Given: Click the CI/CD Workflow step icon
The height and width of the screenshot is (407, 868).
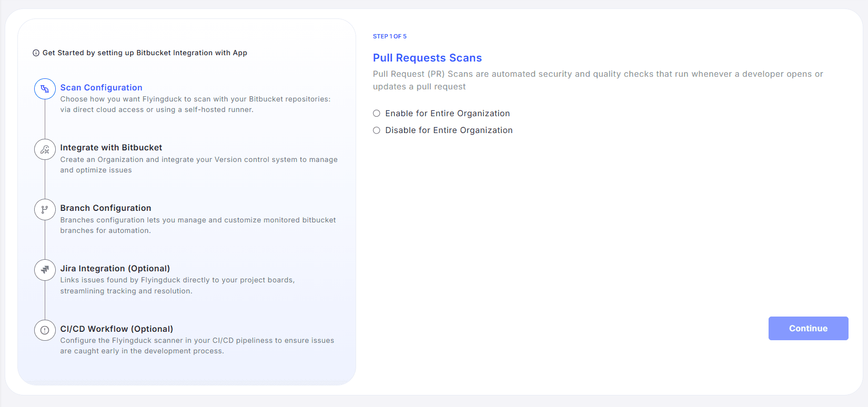Looking at the screenshot, I should pyautogui.click(x=45, y=330).
